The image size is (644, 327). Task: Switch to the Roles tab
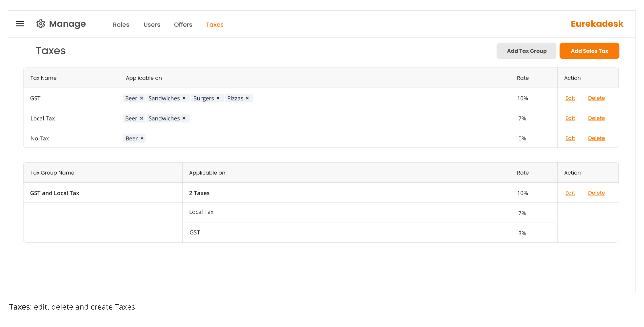tap(121, 24)
